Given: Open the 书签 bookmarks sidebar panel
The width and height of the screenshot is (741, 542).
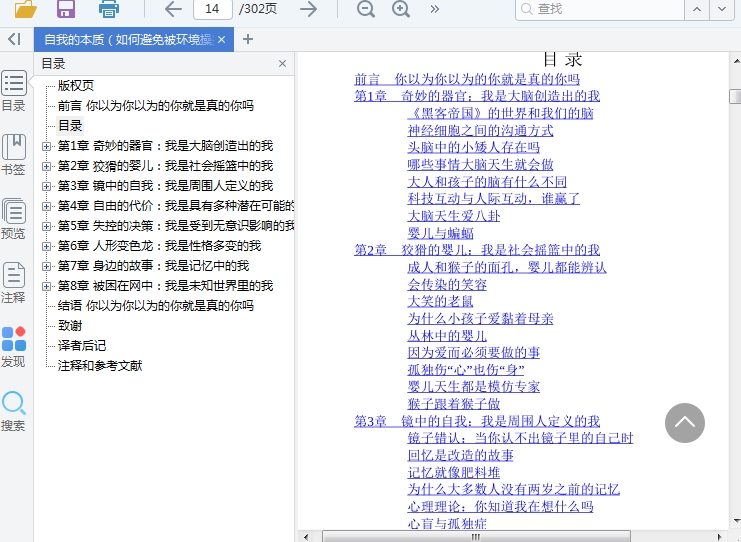Looking at the screenshot, I should 14,155.
